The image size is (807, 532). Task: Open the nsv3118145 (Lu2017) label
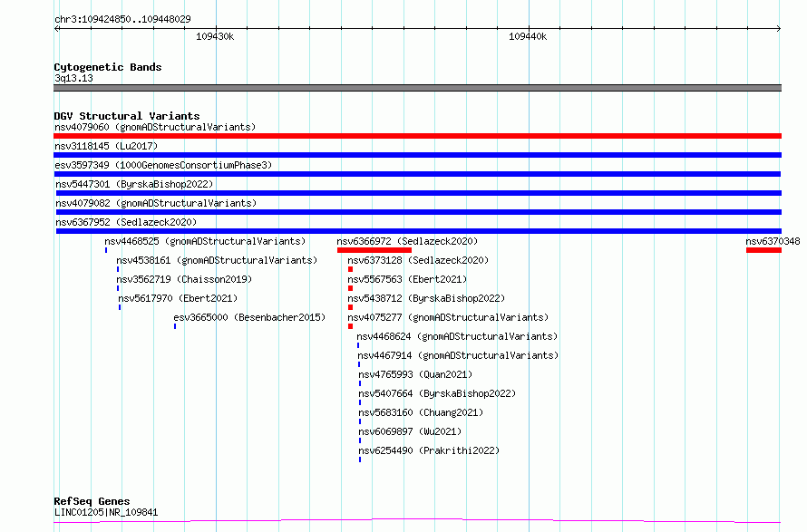[106, 146]
